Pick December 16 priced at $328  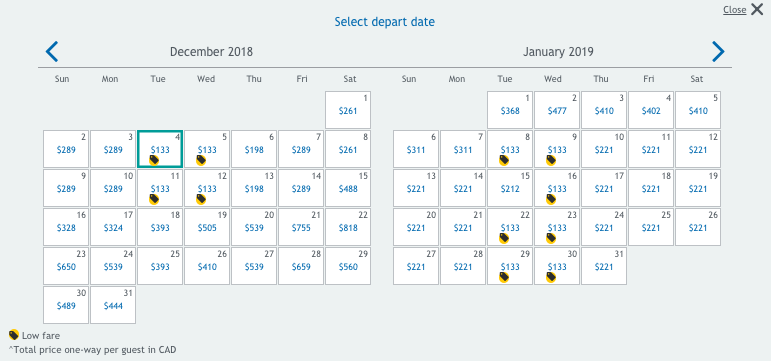[x=66, y=227]
